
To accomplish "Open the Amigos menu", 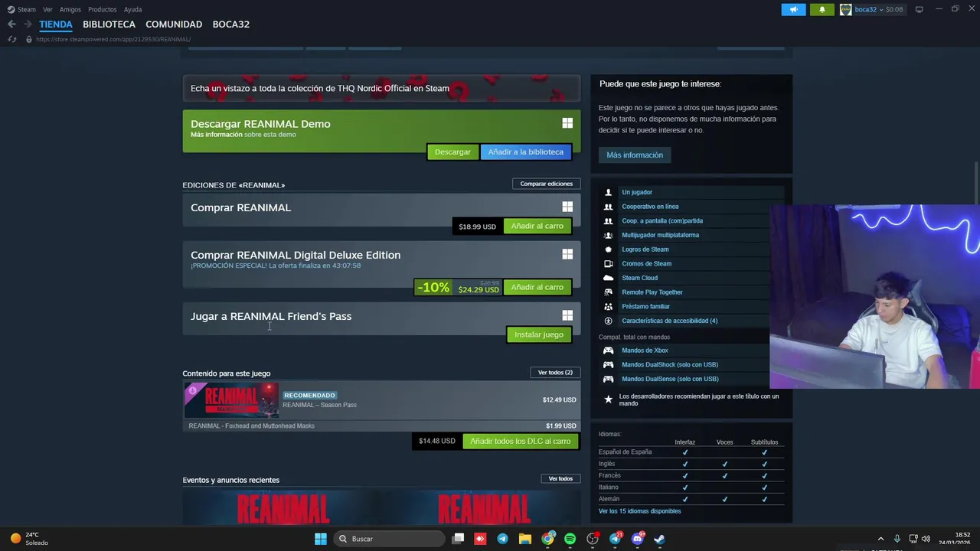I will (x=70, y=9).
